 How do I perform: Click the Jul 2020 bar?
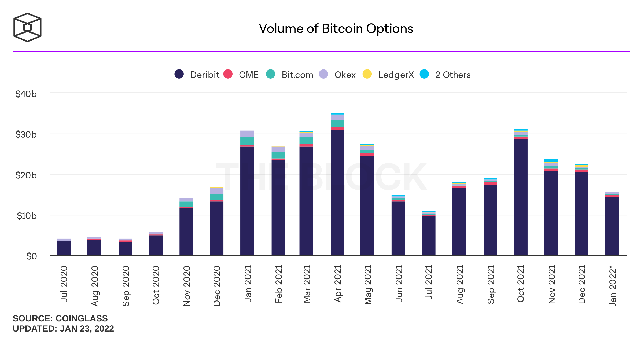click(64, 248)
